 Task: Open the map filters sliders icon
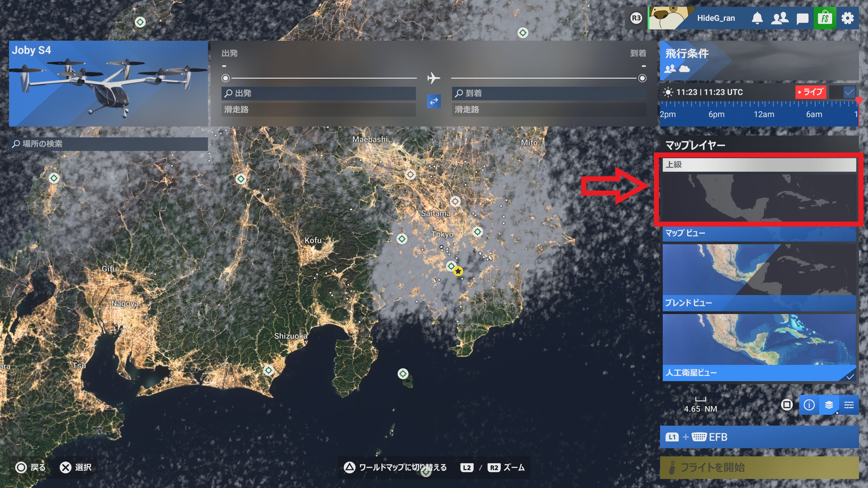[849, 404]
